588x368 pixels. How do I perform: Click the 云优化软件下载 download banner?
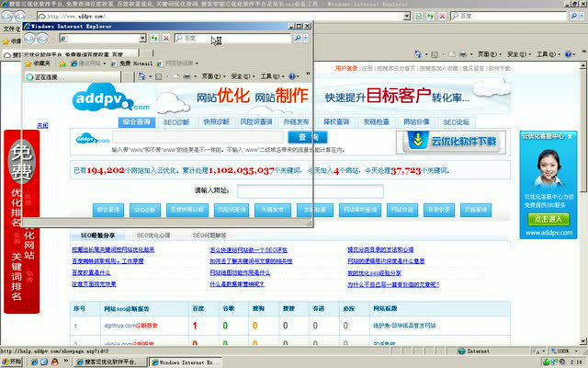point(451,142)
